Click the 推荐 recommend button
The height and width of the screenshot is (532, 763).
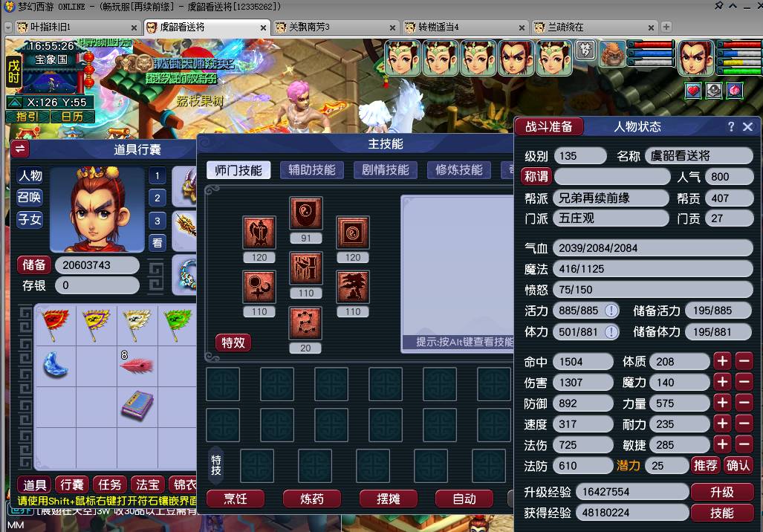pyautogui.click(x=706, y=466)
